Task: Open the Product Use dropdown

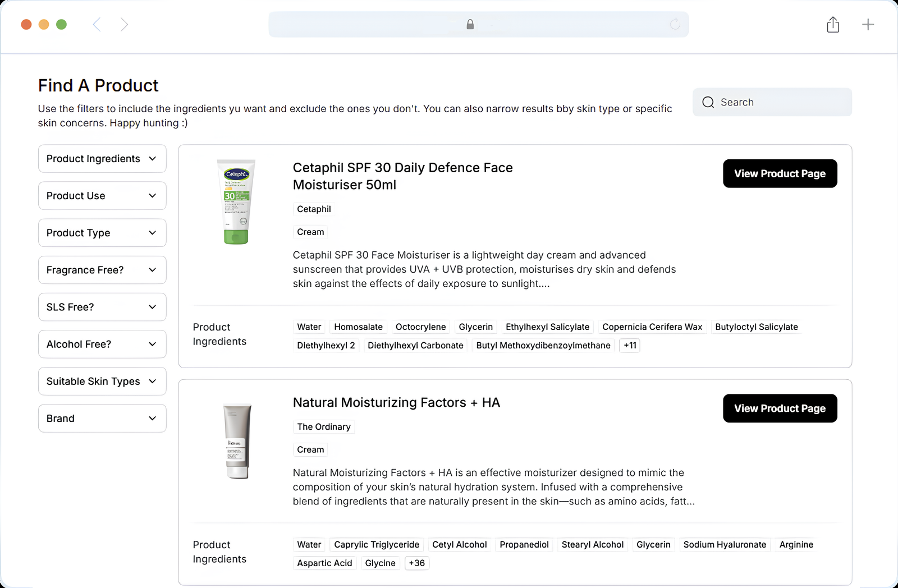Action: point(102,196)
